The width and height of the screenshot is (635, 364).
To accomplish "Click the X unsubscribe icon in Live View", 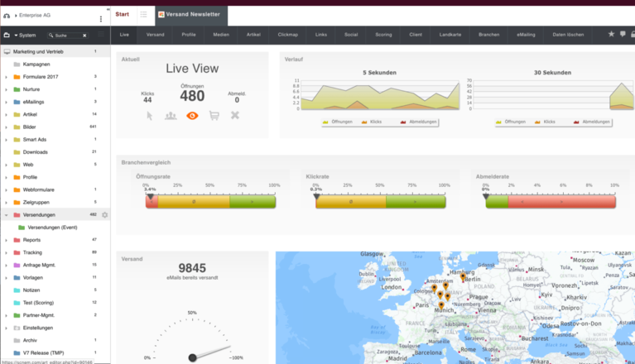I will (234, 116).
